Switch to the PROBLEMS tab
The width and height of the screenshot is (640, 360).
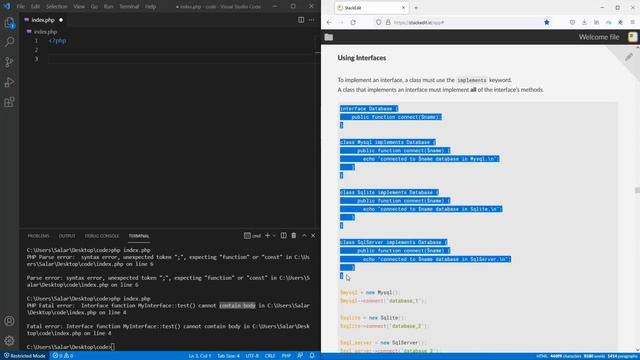tap(38, 236)
